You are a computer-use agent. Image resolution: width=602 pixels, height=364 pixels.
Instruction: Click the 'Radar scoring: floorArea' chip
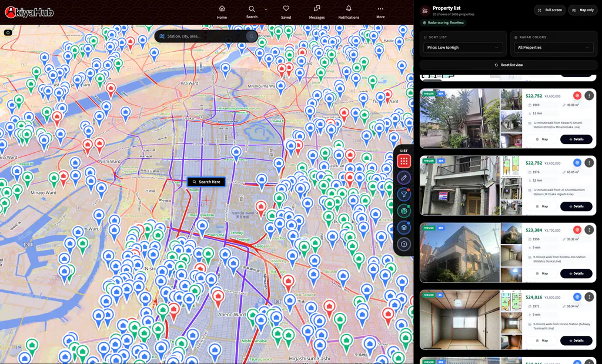[443, 23]
